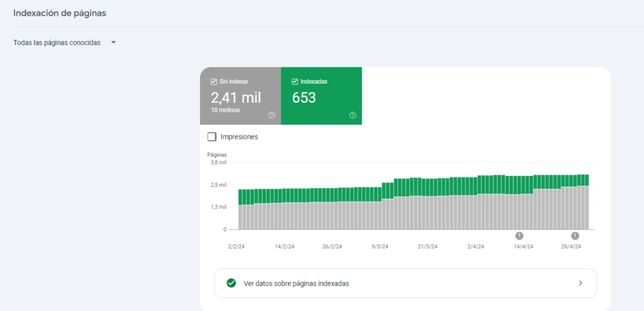Click the Páginas axis title
The image size is (644, 311).
click(x=217, y=155)
